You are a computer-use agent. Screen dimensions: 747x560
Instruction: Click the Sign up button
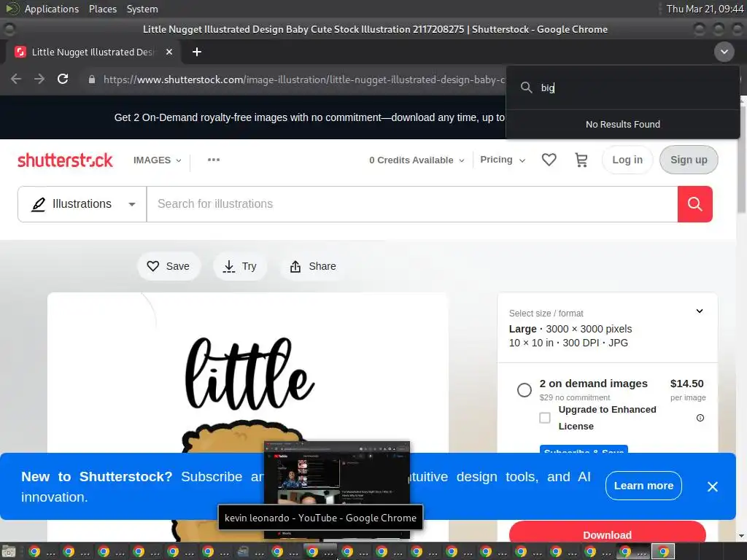click(689, 160)
